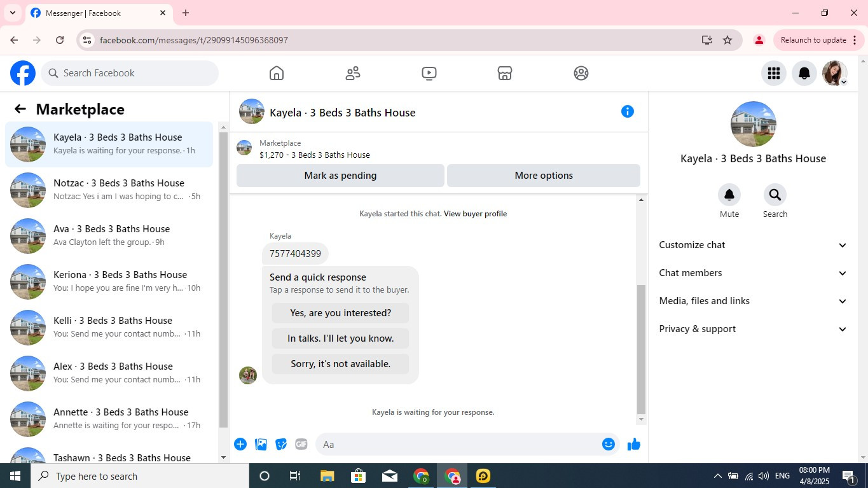Open File Explorer from the taskbar
This screenshot has width=868, height=488.
coord(327,476)
